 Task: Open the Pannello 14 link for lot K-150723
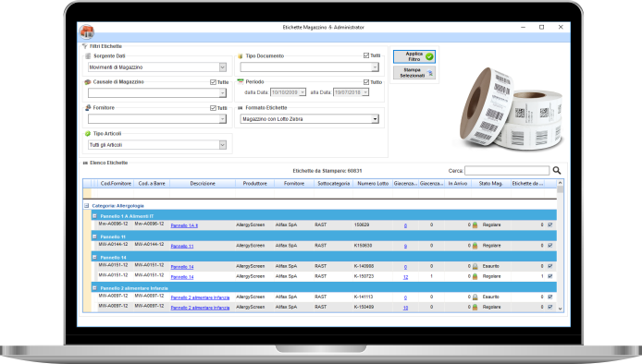(x=182, y=277)
